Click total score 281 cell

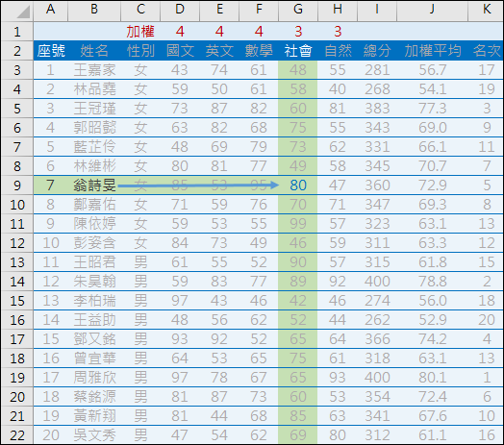tap(377, 70)
